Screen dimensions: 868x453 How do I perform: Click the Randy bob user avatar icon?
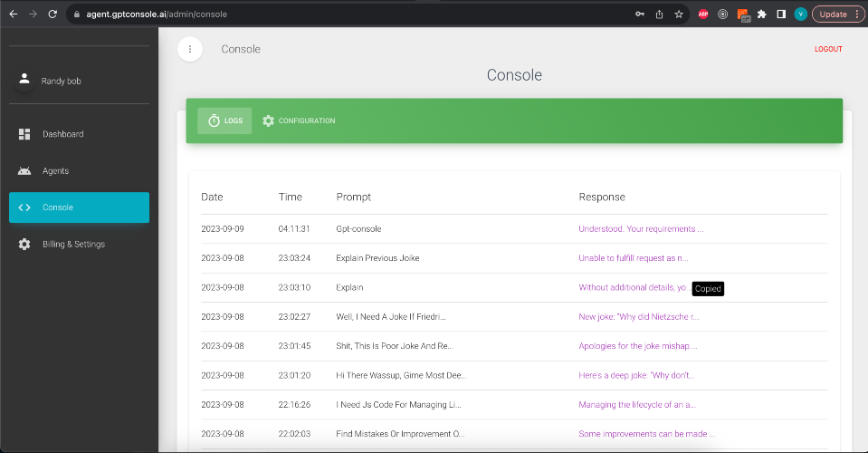(24, 79)
